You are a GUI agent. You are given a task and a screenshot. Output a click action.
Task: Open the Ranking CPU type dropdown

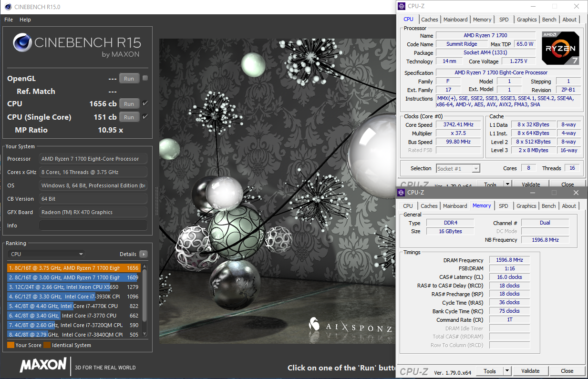[47, 254]
